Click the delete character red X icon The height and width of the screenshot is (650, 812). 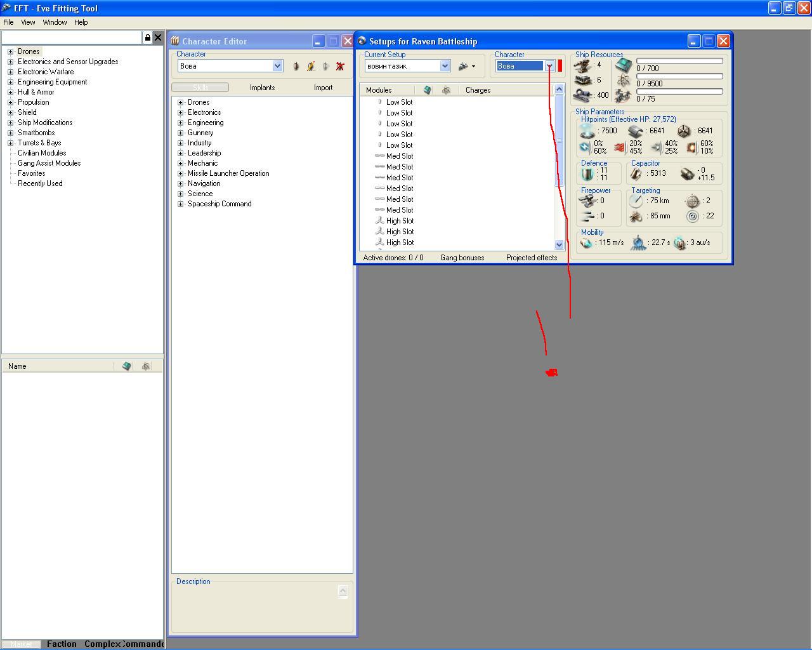340,66
